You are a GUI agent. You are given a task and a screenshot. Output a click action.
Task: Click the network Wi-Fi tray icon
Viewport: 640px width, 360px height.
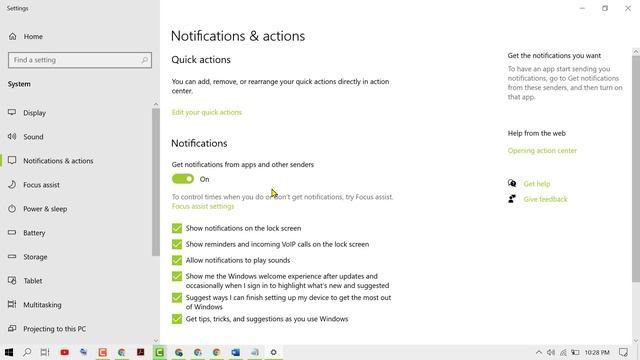(x=563, y=352)
